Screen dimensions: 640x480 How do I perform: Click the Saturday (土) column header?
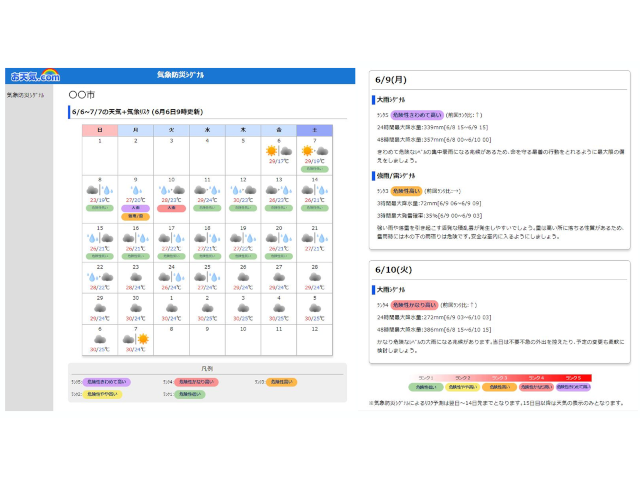point(314,130)
